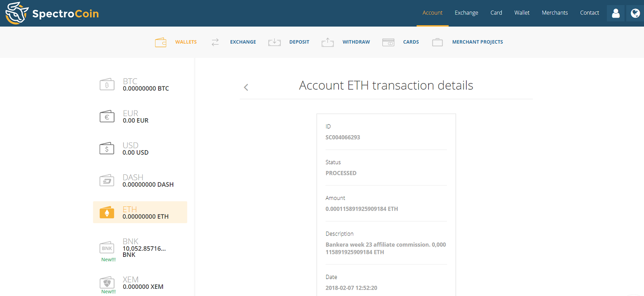
Task: Select the orange ETH wallet icon
Action: 107,212
